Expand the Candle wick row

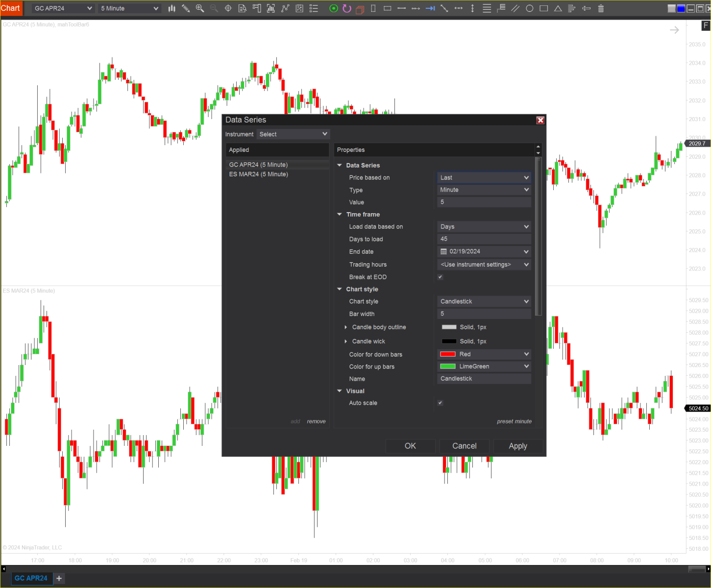(x=345, y=342)
